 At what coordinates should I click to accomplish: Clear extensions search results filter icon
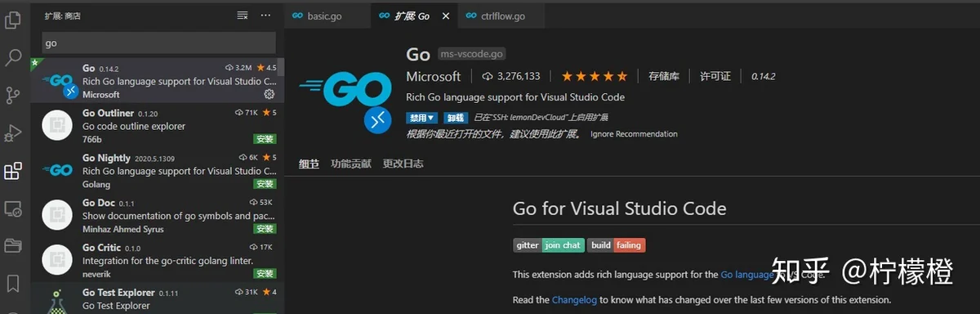click(x=243, y=16)
